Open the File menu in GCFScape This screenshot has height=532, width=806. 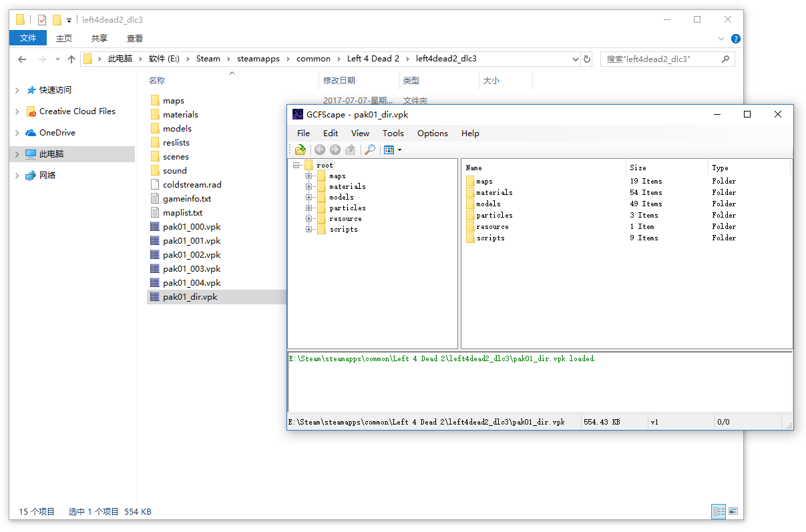pos(303,133)
